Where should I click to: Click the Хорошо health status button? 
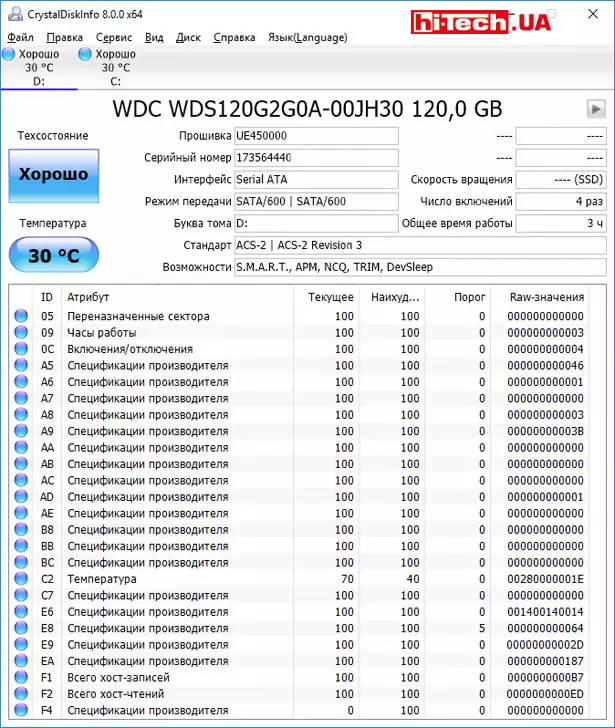tap(53, 174)
